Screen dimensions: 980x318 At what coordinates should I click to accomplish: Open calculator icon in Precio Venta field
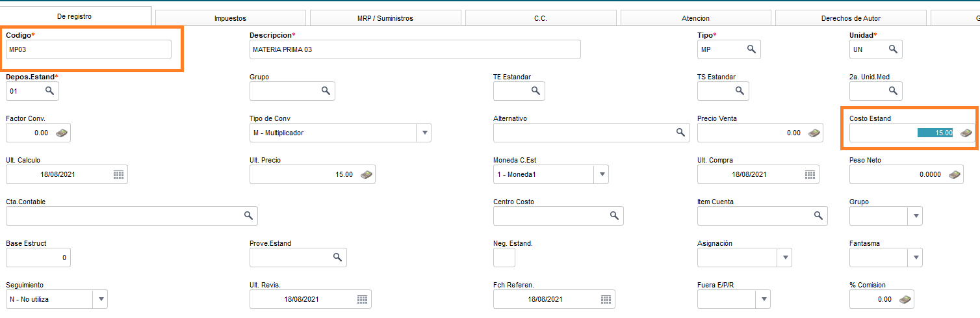click(x=814, y=133)
